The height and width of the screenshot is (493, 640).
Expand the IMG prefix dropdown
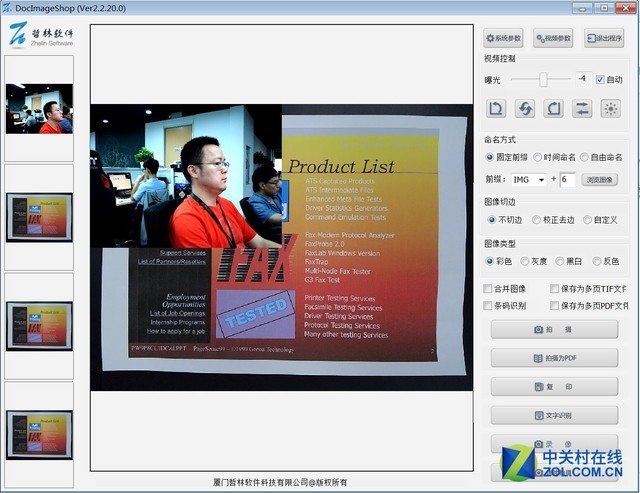[x=541, y=180]
